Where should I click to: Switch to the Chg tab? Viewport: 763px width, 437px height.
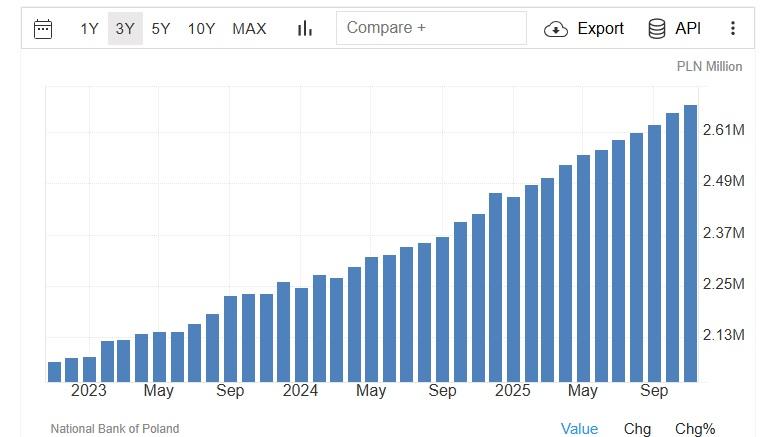tap(637, 429)
